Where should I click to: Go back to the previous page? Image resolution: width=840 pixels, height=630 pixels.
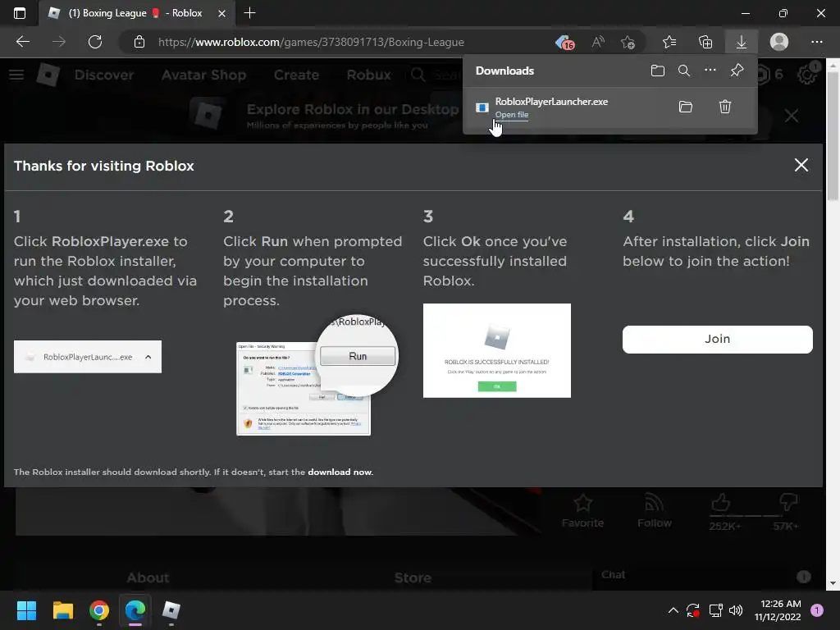pos(23,42)
